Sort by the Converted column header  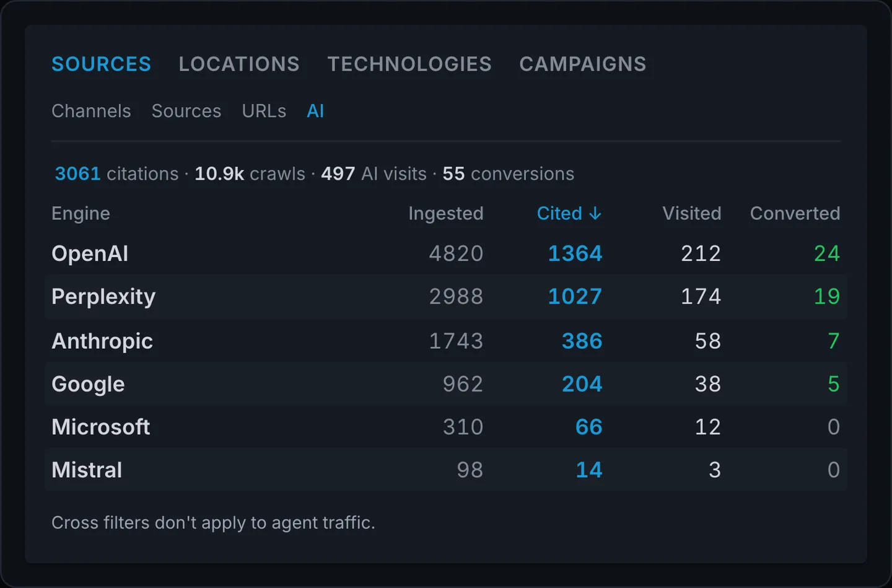(795, 213)
